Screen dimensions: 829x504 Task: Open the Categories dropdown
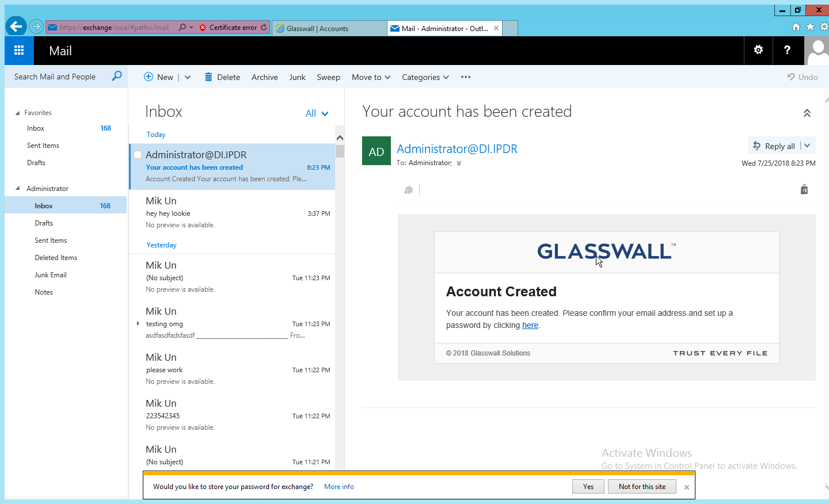pyautogui.click(x=425, y=77)
